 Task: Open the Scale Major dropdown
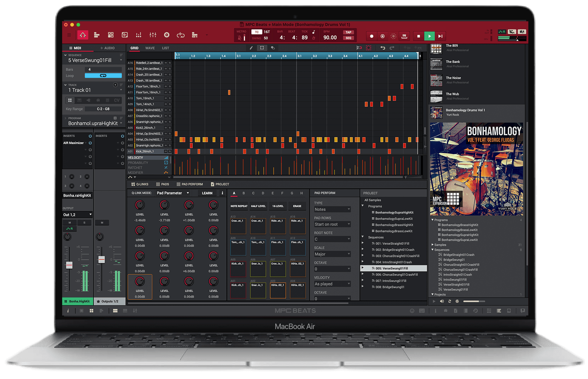pyautogui.click(x=332, y=254)
